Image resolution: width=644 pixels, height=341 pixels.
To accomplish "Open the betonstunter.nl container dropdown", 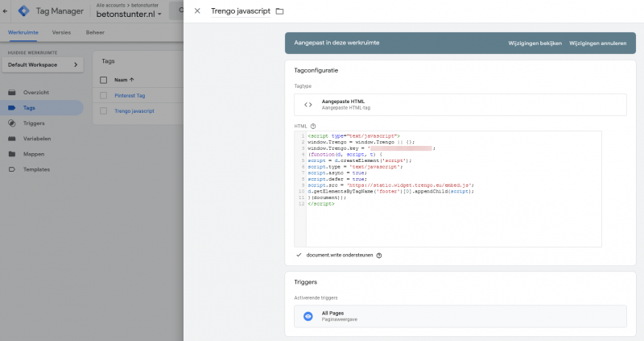I will tap(129, 14).
